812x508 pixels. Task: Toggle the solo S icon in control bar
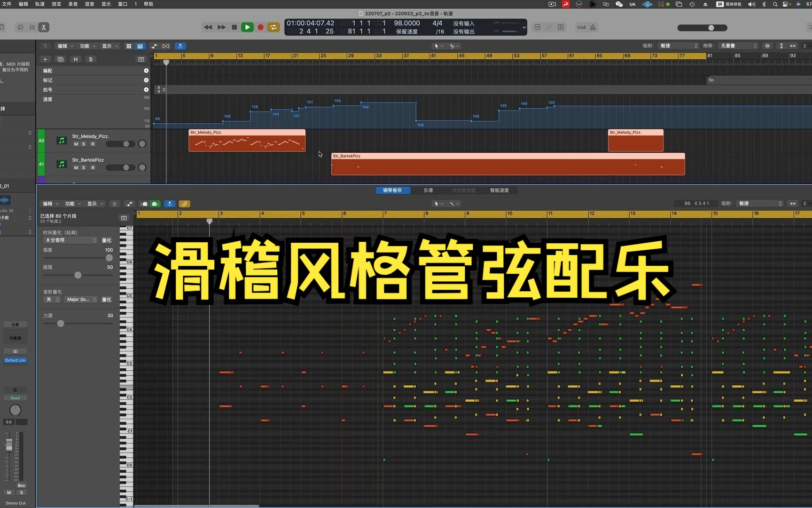pos(561,27)
